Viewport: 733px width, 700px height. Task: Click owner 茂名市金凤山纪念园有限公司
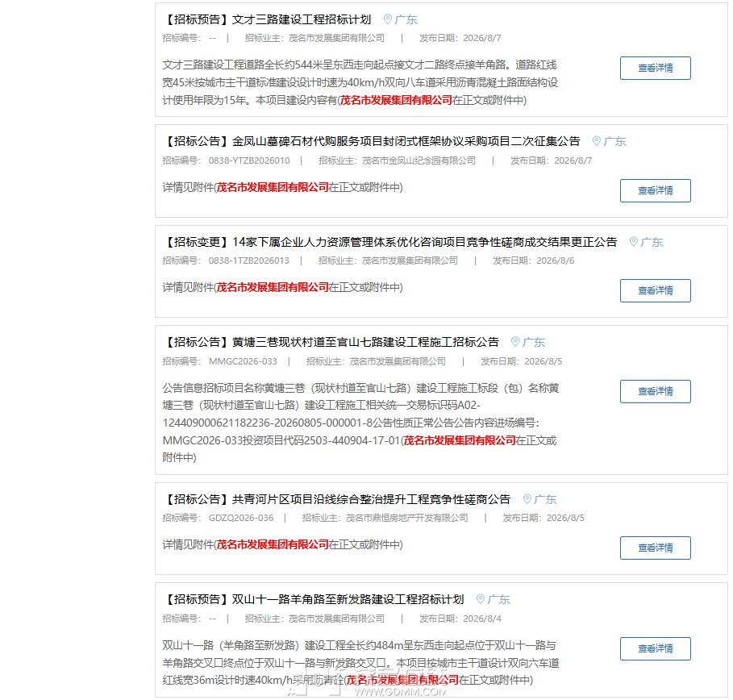419,160
